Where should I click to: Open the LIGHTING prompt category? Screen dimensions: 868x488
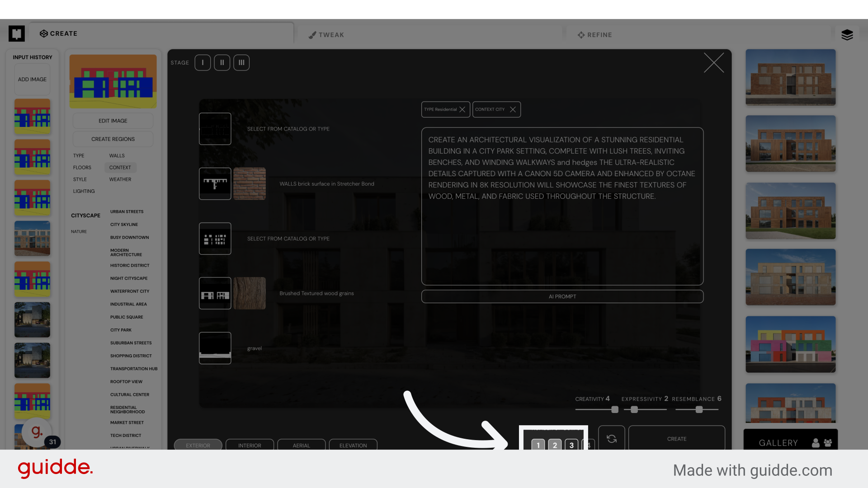(x=84, y=191)
